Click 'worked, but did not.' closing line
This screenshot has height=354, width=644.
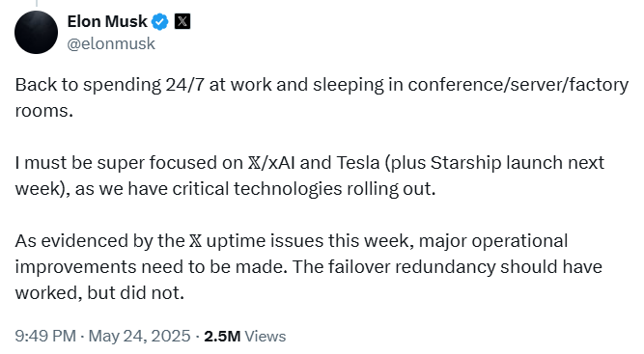tap(99, 293)
